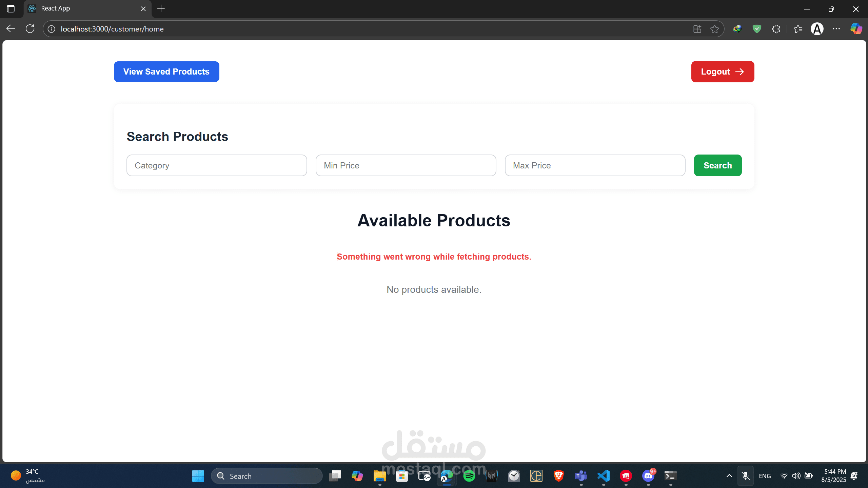Open a new browser tab

[x=161, y=8]
